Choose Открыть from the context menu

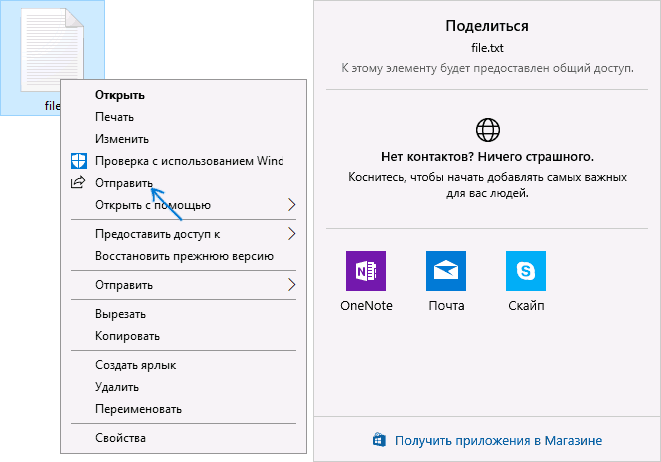point(120,95)
